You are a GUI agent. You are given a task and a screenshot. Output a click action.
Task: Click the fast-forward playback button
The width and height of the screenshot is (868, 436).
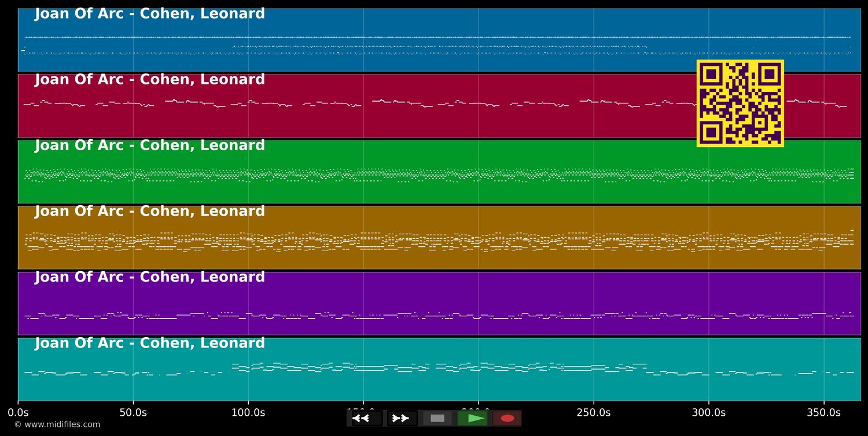click(402, 418)
